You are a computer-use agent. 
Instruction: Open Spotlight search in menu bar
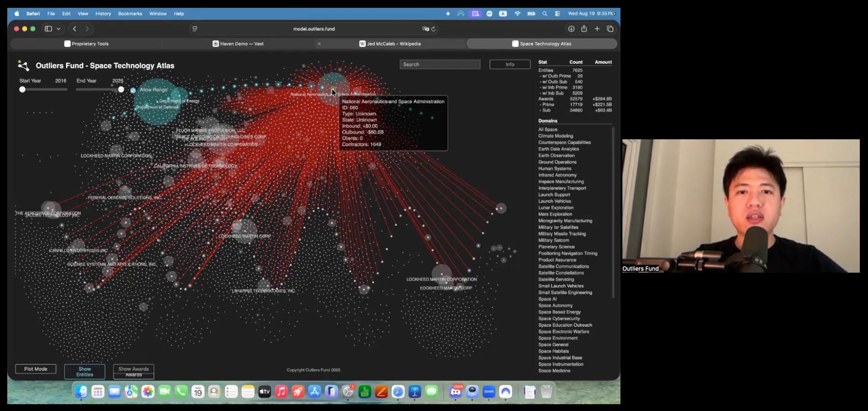545,14
